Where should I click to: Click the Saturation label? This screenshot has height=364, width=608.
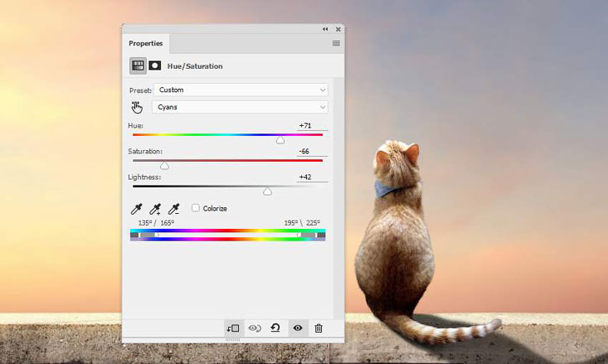(x=145, y=151)
